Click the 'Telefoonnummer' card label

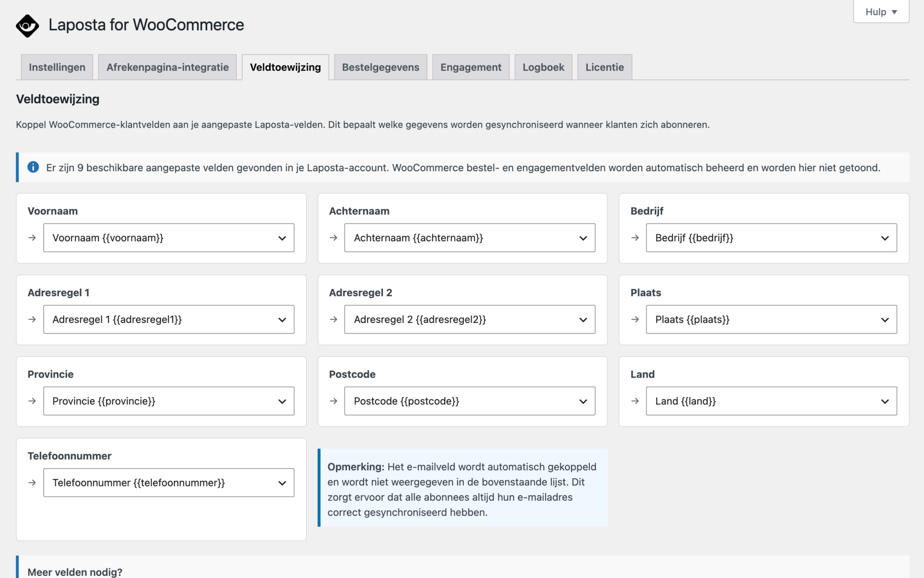click(69, 456)
